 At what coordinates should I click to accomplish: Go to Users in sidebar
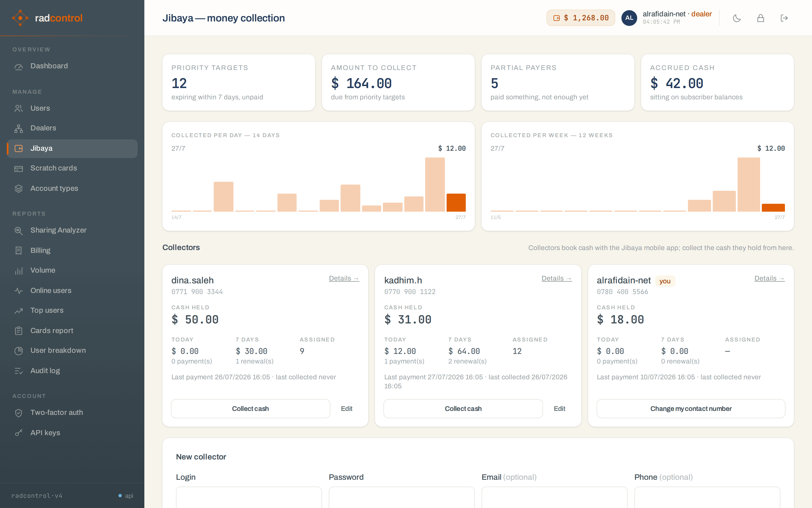[72, 108]
